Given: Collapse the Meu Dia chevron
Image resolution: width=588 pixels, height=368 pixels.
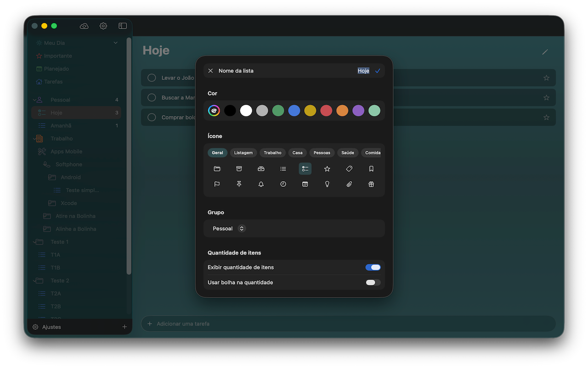Looking at the screenshot, I should pyautogui.click(x=115, y=43).
